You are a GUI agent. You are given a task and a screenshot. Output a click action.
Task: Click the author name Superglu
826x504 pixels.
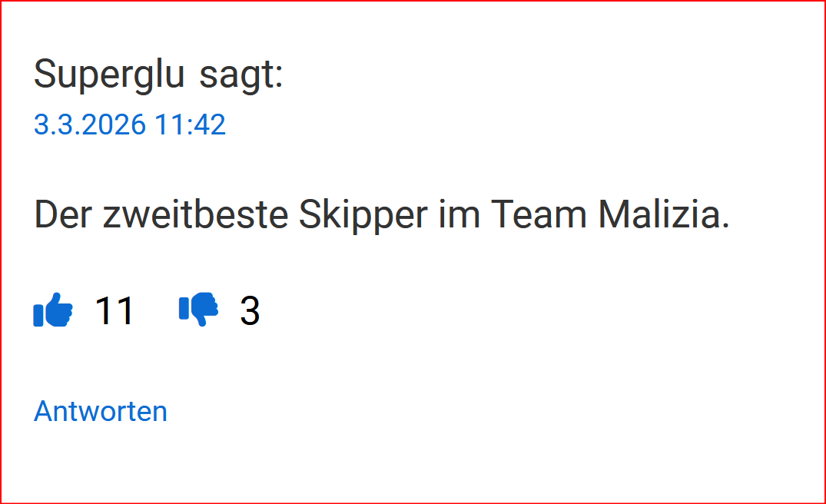click(x=109, y=74)
